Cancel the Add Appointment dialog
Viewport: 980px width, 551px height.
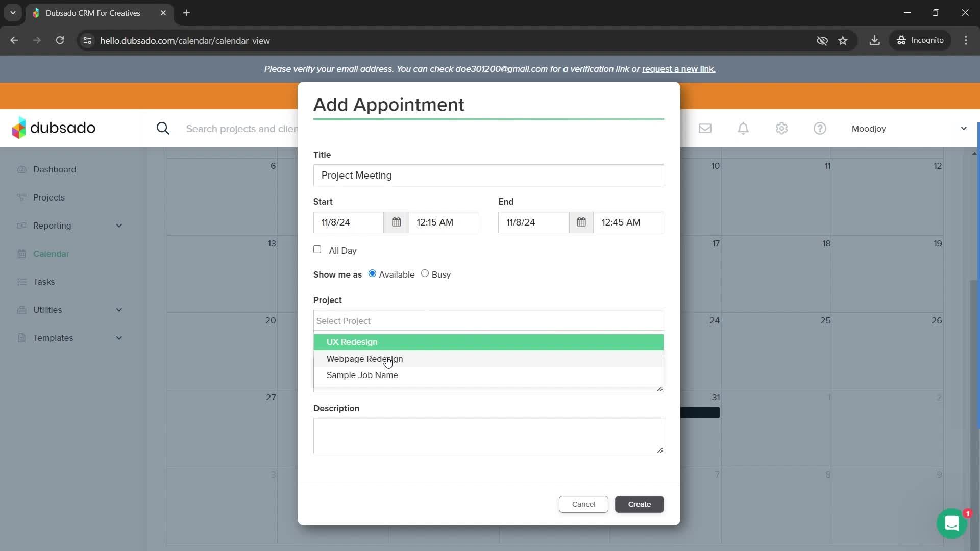pos(583,504)
